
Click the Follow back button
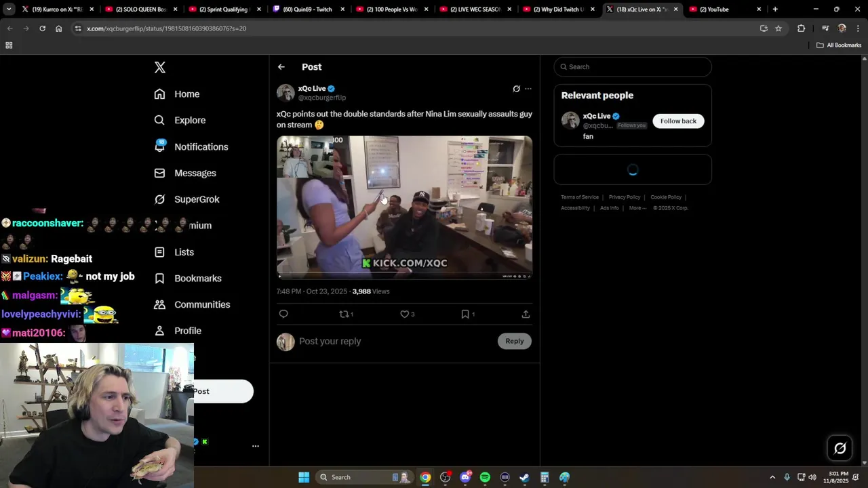(678, 121)
